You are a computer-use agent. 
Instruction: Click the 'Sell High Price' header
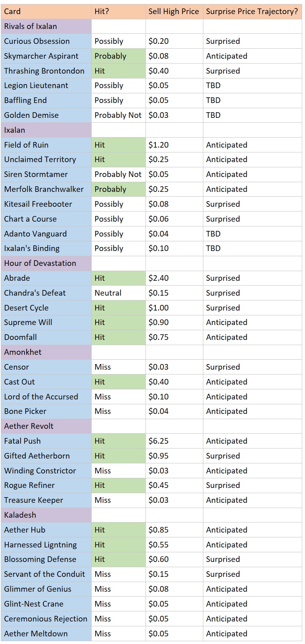[174, 11]
